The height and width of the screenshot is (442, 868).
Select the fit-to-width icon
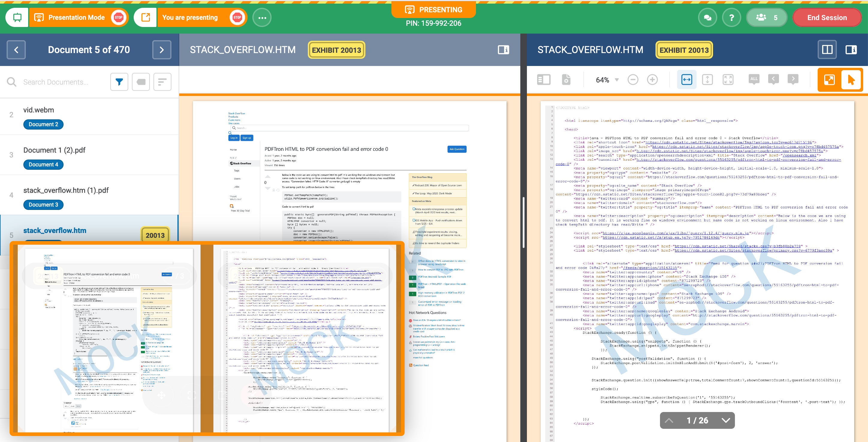click(x=687, y=80)
